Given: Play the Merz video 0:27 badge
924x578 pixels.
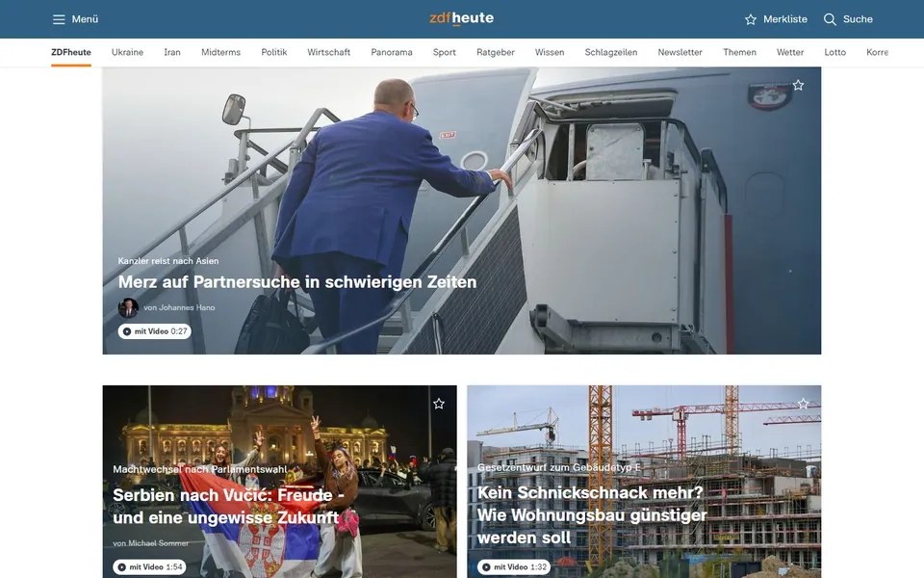Looking at the screenshot, I should point(154,331).
